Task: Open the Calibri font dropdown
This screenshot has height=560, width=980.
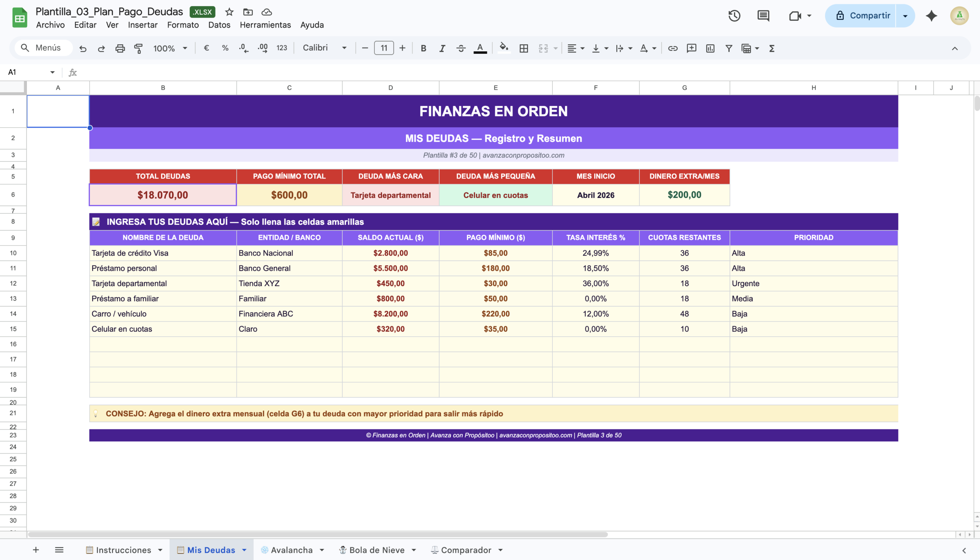Action: tap(324, 48)
